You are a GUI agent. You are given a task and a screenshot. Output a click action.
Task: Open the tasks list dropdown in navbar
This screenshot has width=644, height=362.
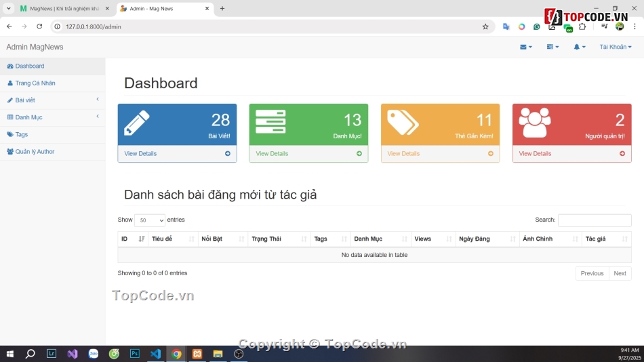[552, 47]
